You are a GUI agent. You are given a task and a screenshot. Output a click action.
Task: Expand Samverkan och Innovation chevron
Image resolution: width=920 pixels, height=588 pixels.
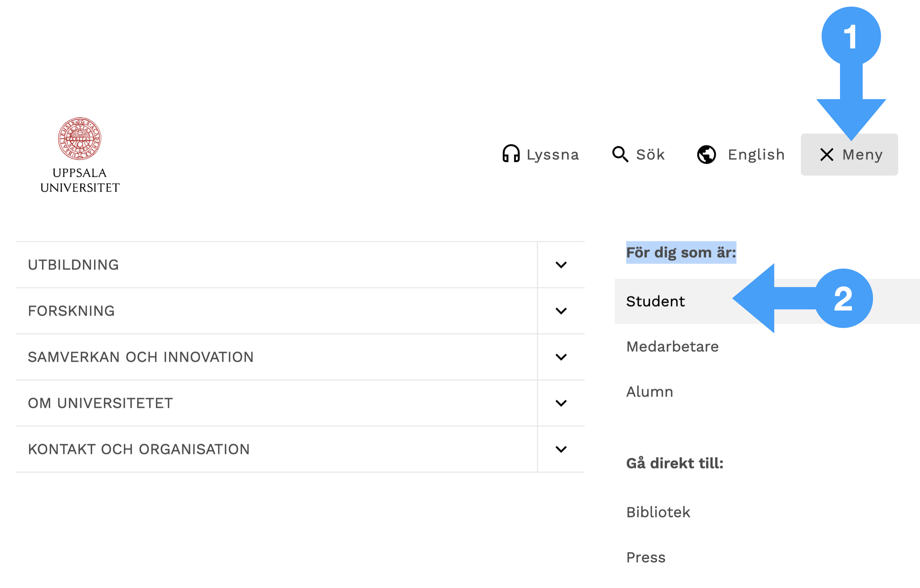561,357
